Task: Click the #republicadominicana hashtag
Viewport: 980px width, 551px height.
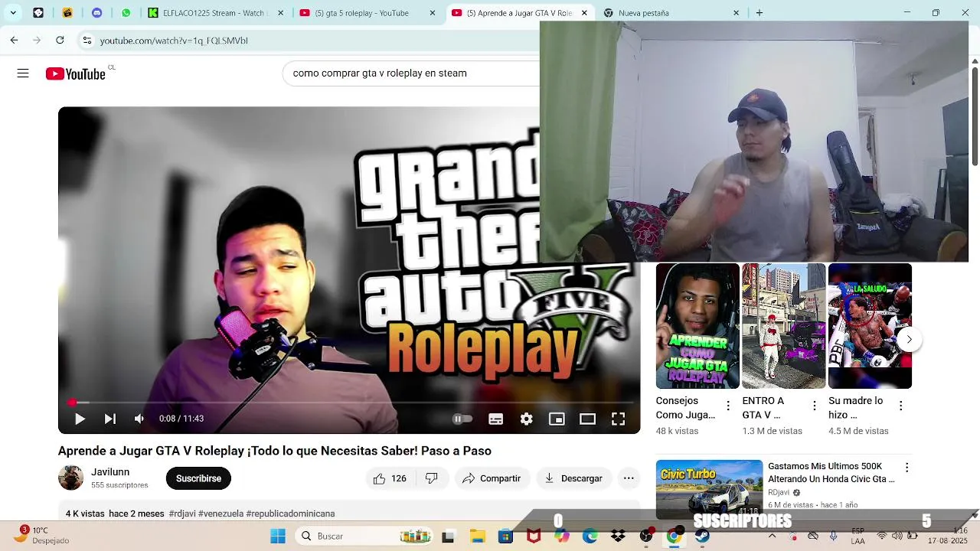Action: coord(290,514)
